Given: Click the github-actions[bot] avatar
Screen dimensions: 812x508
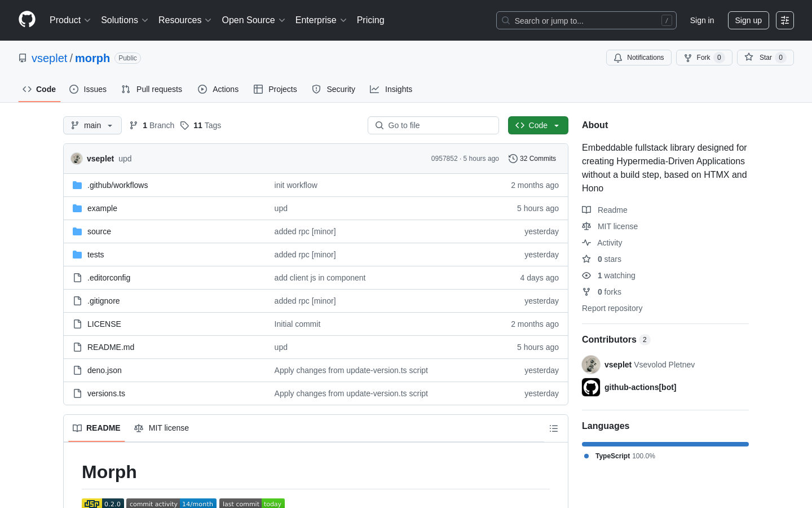Looking at the screenshot, I should pos(591,387).
